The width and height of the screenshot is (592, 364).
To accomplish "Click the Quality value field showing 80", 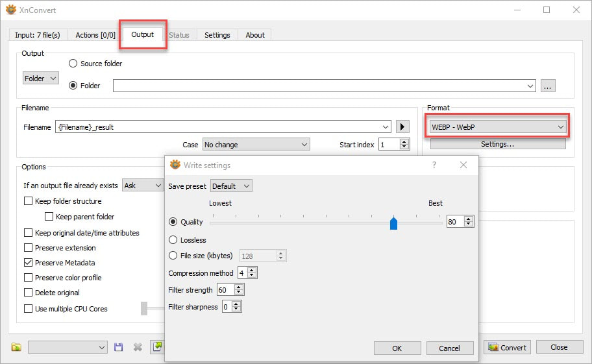I will pyautogui.click(x=455, y=222).
